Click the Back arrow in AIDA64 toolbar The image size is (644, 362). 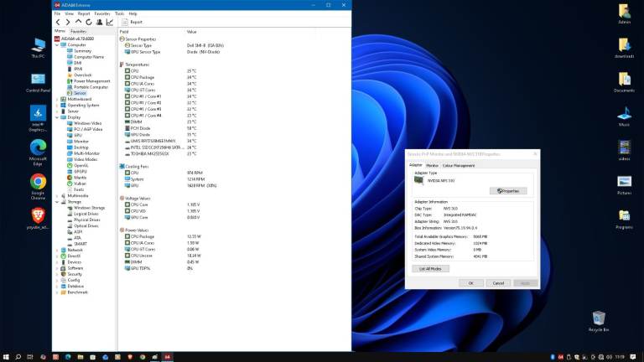(57, 23)
